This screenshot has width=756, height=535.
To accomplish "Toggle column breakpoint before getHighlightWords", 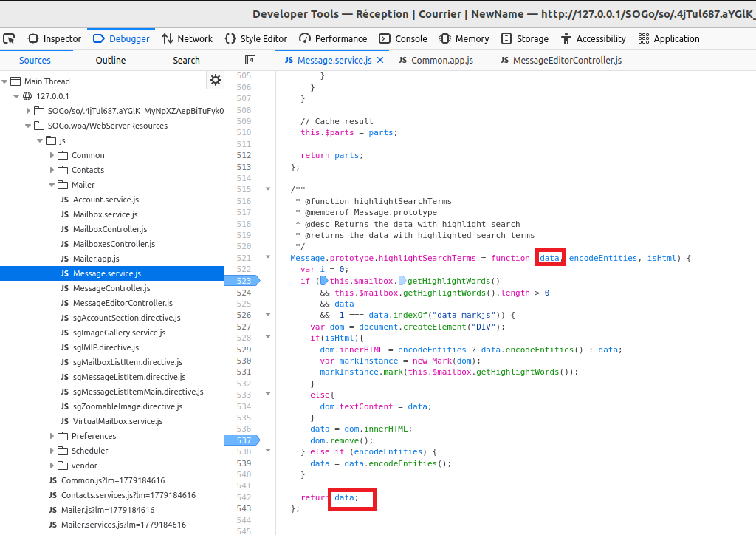I will 402,281.
